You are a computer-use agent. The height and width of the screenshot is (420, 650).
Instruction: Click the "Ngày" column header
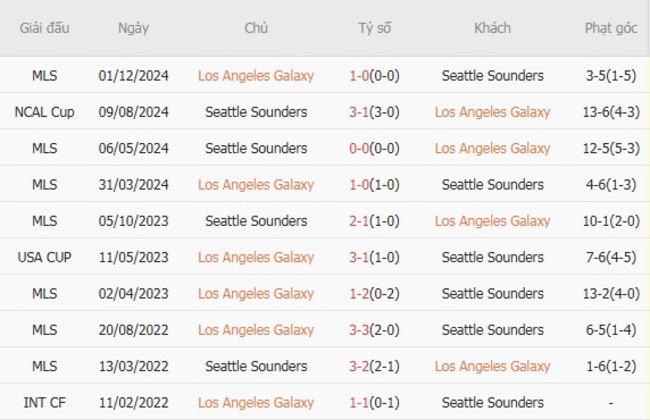tap(133, 28)
